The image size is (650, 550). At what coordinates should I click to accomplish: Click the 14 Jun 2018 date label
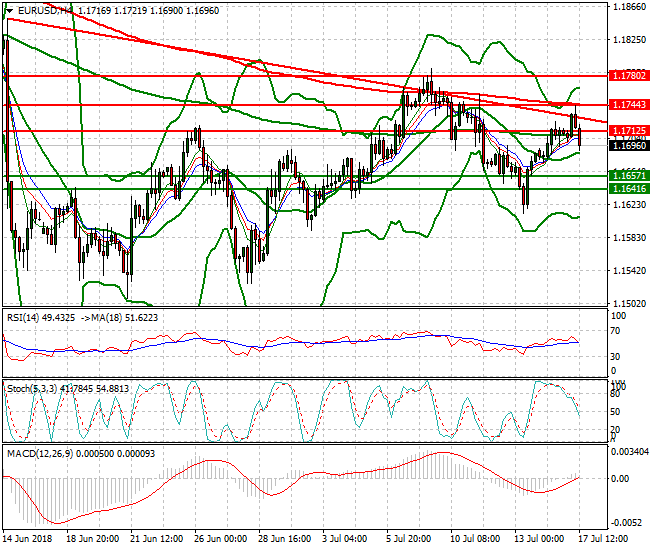tap(27, 539)
